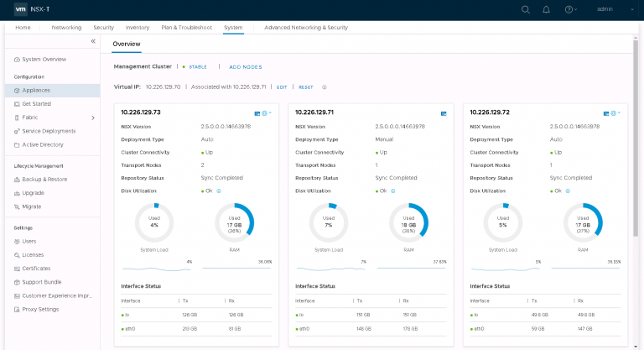
Task: Open the notifications bell
Action: (x=546, y=9)
